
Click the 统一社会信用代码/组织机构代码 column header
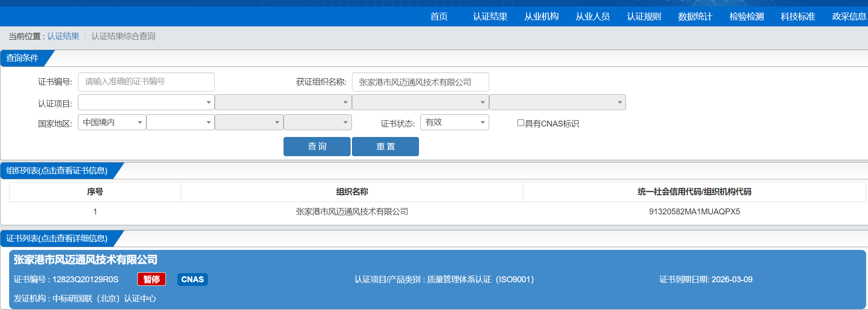(694, 192)
